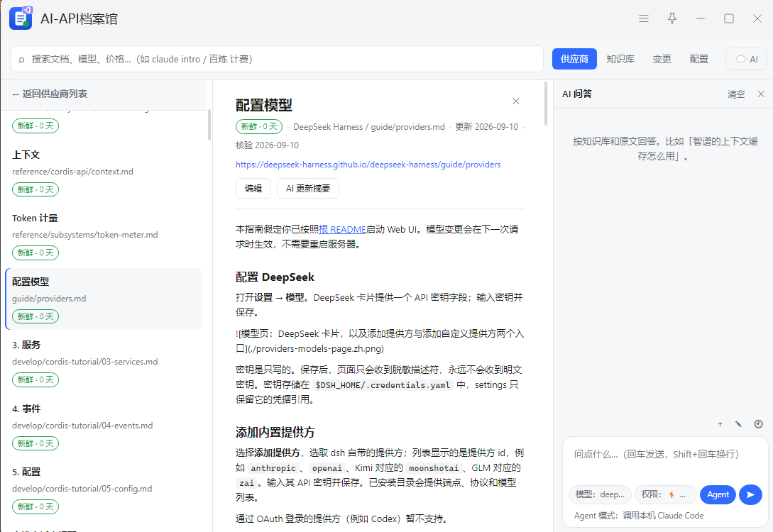Click 新鲜·0天 badge under Token 计量
Viewport: 773px width, 532px height.
click(x=35, y=253)
